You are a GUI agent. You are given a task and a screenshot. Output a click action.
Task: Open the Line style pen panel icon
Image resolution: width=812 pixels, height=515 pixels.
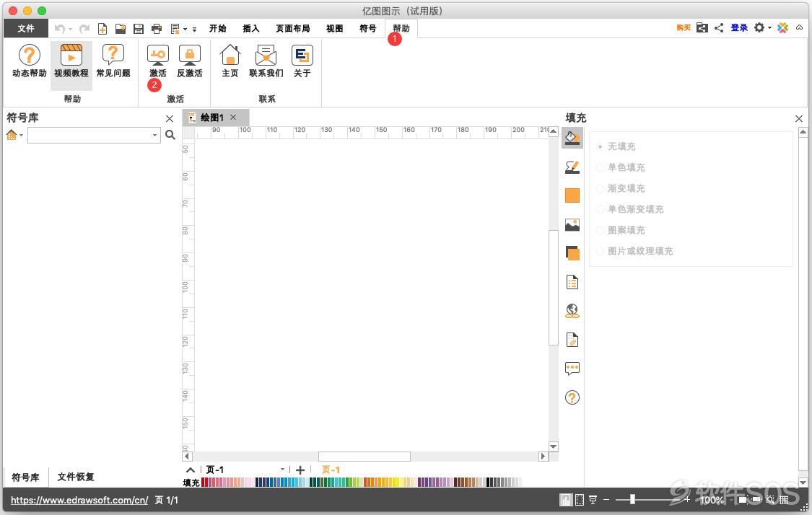pos(572,167)
